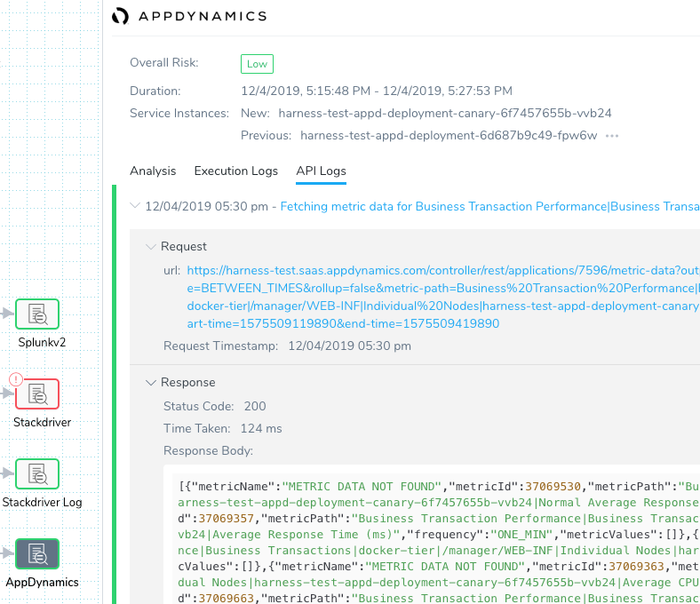The image size is (700, 604).
Task: Click the previous instance name ending fpw6w
Action: click(x=449, y=136)
